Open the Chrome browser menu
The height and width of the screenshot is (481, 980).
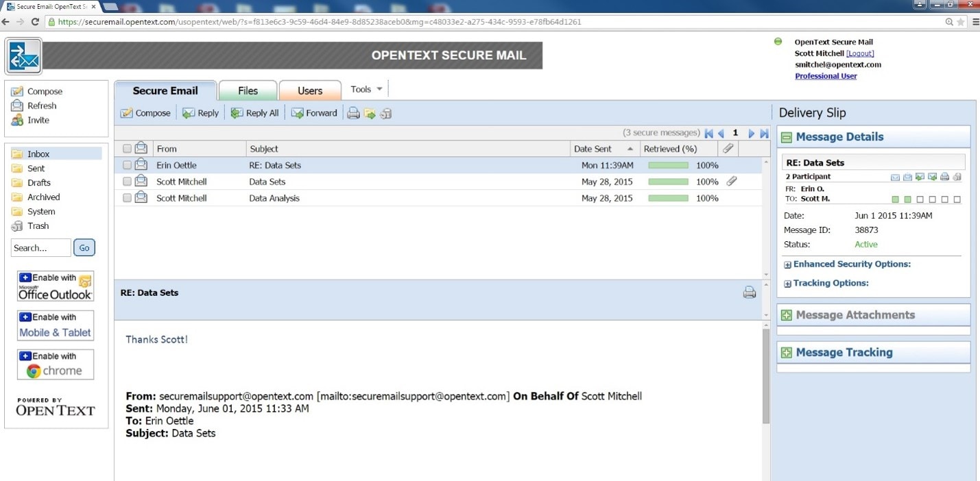(x=974, y=22)
